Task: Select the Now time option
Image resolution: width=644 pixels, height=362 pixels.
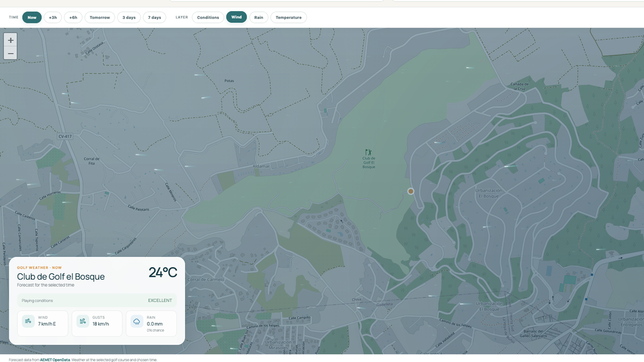Action: [32, 17]
